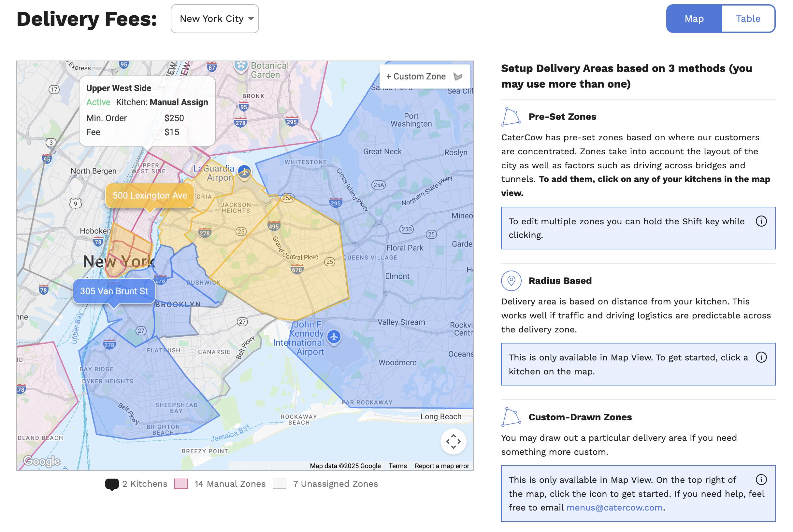793x532 pixels.
Task: Click the Unassigned Zones gray legend swatch
Action: 280,484
